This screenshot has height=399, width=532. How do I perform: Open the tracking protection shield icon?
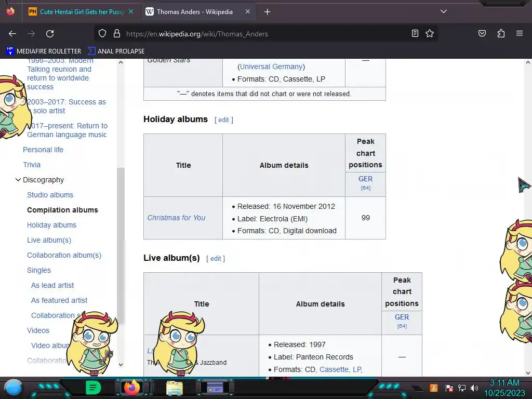click(102, 34)
